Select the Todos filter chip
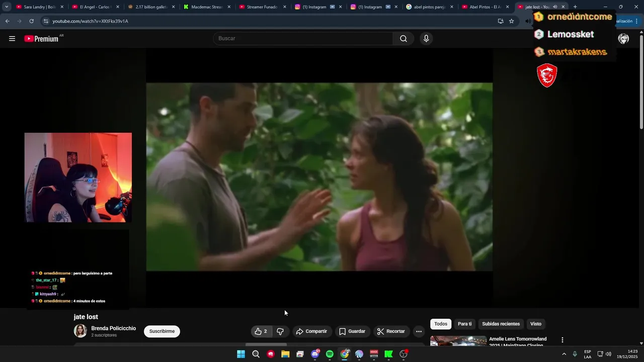 coord(441,324)
